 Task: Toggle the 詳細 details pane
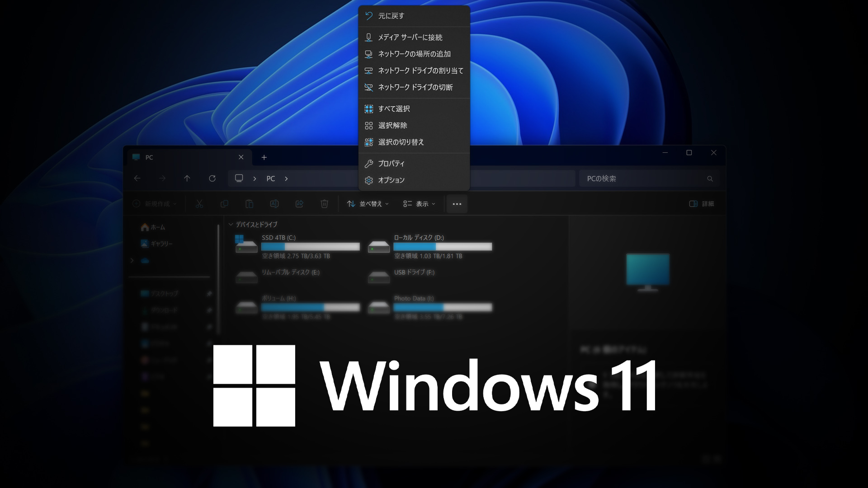coord(701,204)
